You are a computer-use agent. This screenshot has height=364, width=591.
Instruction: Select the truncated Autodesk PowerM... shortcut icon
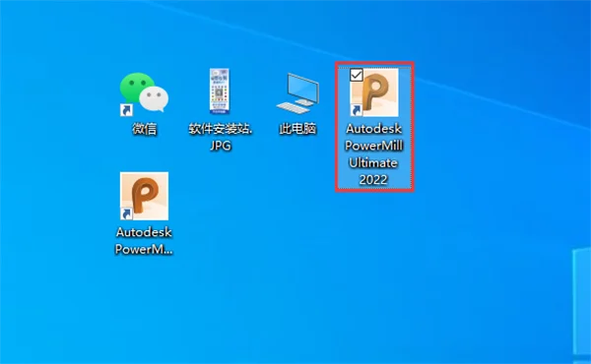click(144, 196)
